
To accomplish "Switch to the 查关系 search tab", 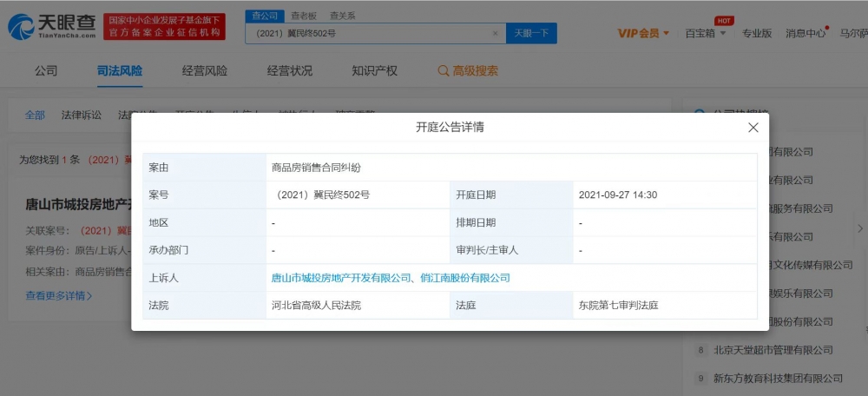I will tap(342, 16).
